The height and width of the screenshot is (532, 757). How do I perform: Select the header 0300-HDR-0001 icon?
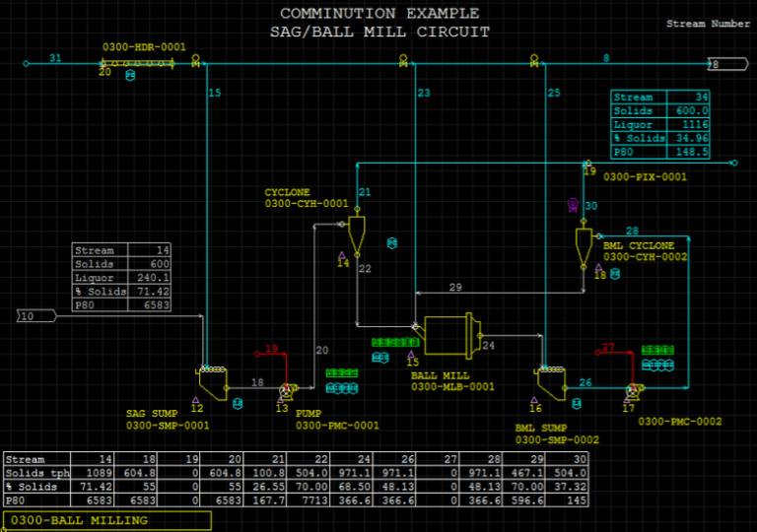pyautogui.click(x=138, y=64)
